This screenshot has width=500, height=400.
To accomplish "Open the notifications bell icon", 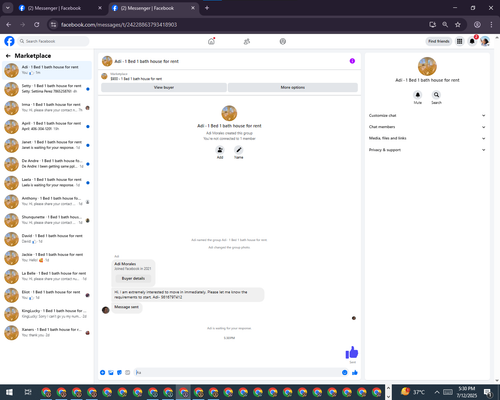I will (x=472, y=41).
